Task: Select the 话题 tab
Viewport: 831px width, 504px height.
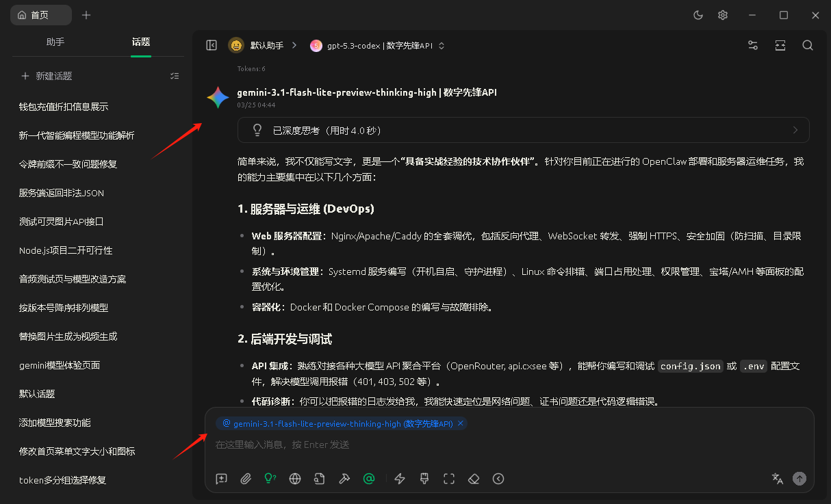Action: tap(141, 42)
